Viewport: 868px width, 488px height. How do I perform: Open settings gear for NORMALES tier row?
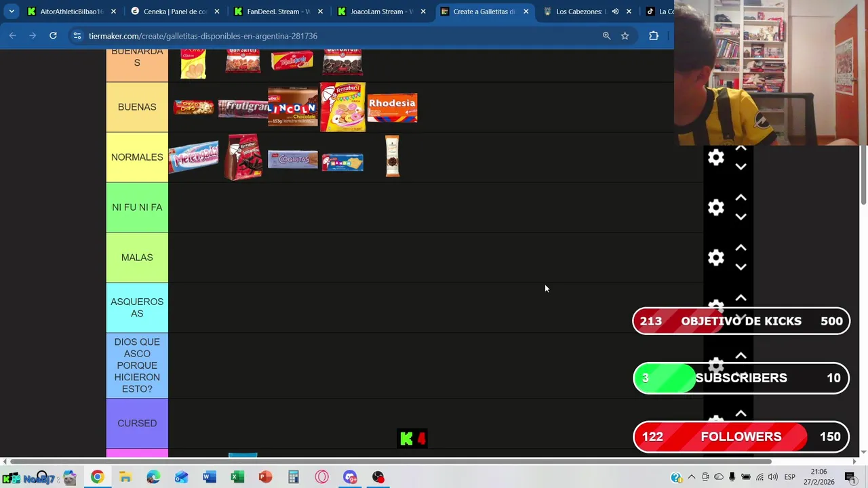tap(716, 157)
